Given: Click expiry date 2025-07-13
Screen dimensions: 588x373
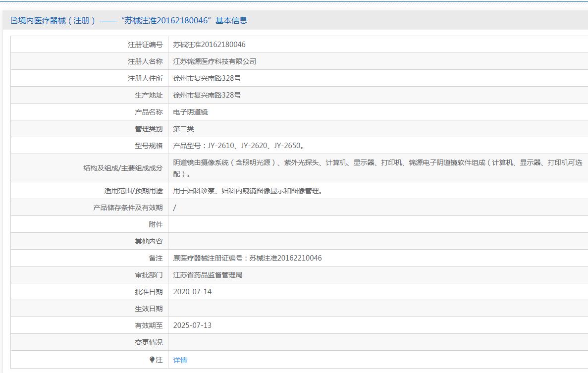Looking at the screenshot, I should coord(192,325).
